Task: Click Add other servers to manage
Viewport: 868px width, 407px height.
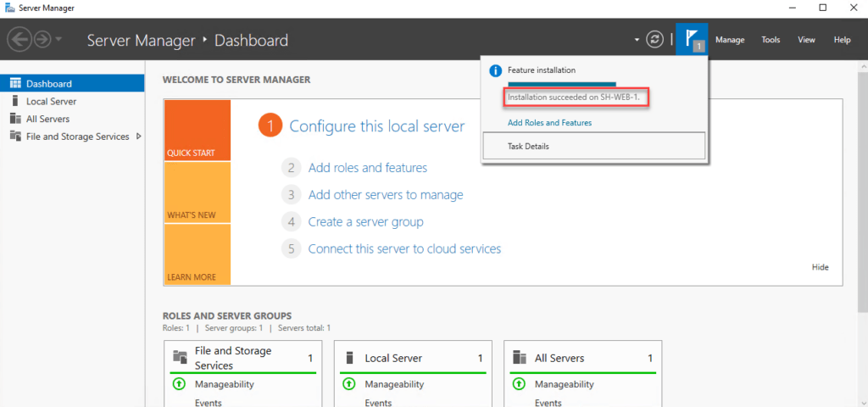Action: click(x=386, y=195)
